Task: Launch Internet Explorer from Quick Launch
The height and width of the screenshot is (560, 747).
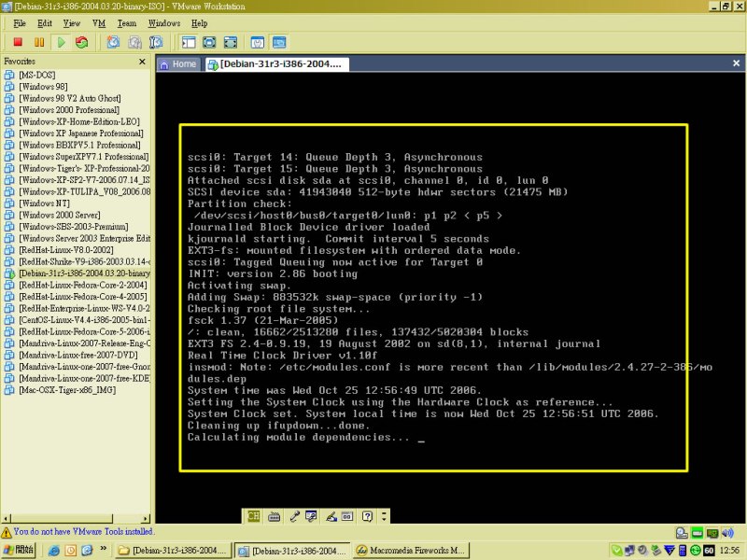Action: 54,551
